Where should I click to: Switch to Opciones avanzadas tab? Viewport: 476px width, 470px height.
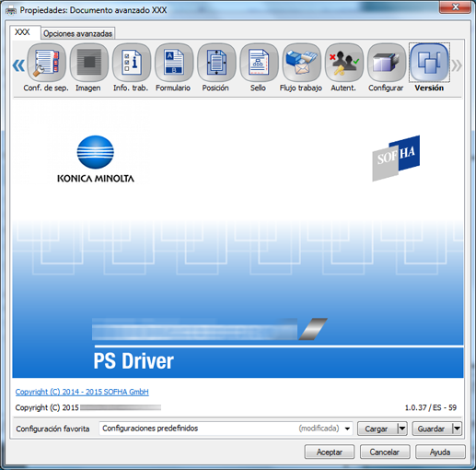pos(78,33)
